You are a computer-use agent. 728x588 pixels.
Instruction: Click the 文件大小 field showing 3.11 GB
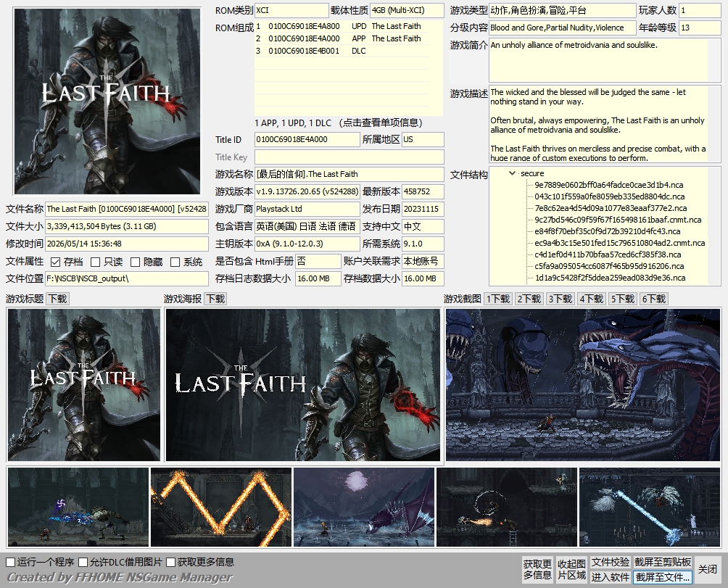[x=127, y=226]
